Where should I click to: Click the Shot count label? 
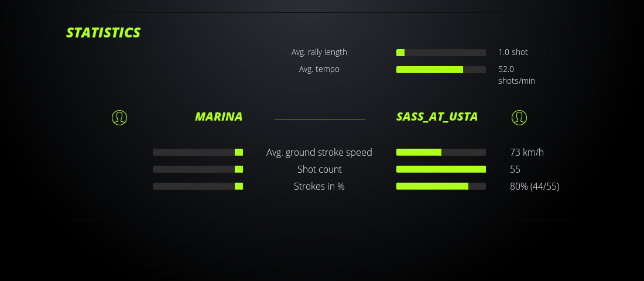pyautogui.click(x=319, y=169)
